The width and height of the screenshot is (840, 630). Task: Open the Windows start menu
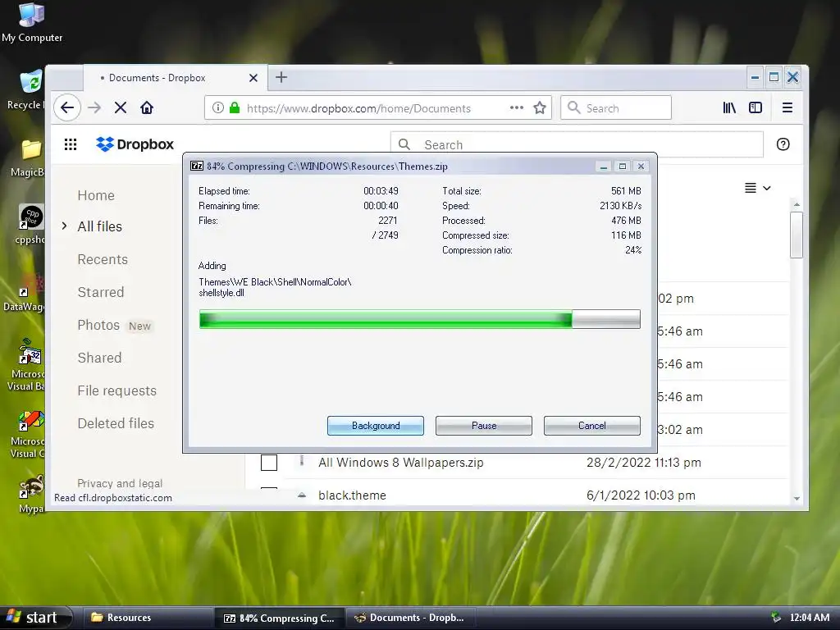tap(35, 618)
